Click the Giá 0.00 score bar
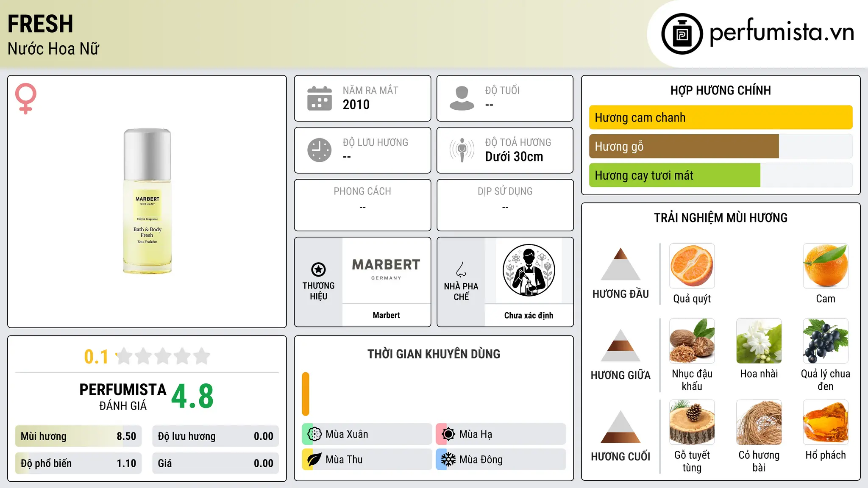The image size is (868, 488). [215, 463]
